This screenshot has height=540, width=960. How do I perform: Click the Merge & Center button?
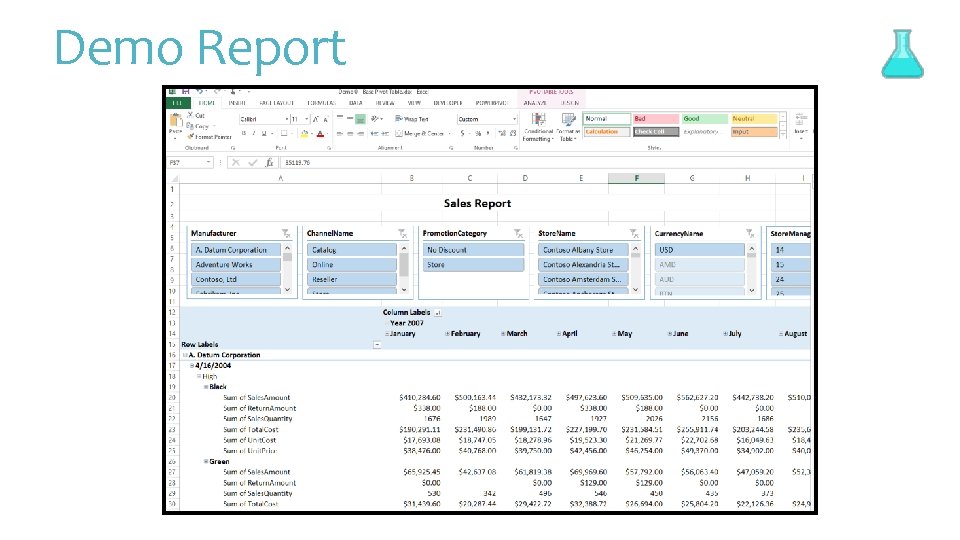click(x=419, y=133)
